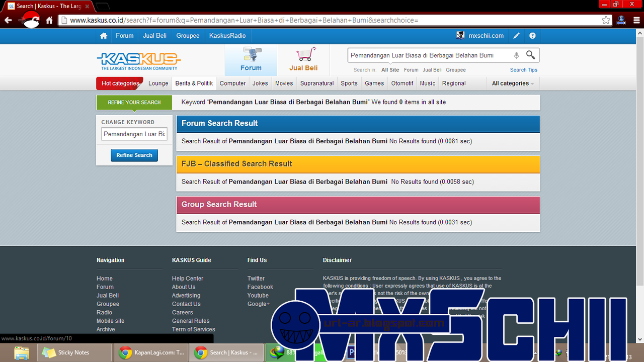Select the Forum tab with people icon
Screen dimensions: 644x362
pos(251,60)
